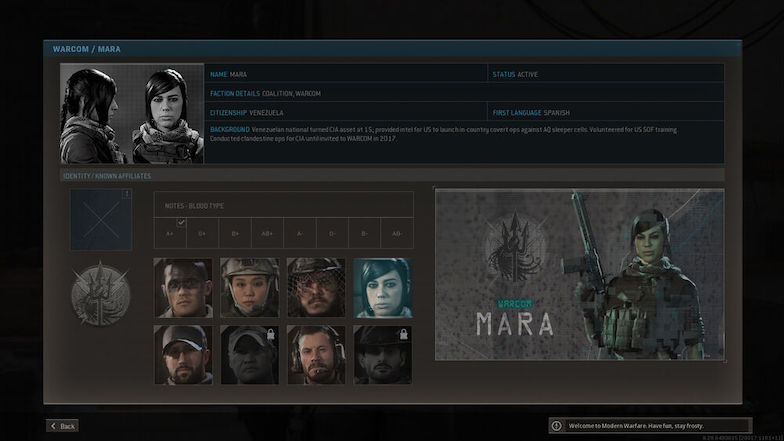Select the O- blood type cell
This screenshot has width=784, height=441.
point(332,233)
